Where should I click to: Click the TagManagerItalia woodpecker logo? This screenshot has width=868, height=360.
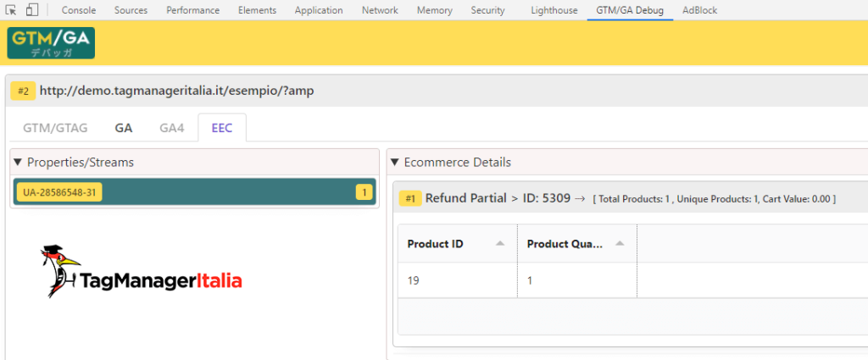coord(142,272)
